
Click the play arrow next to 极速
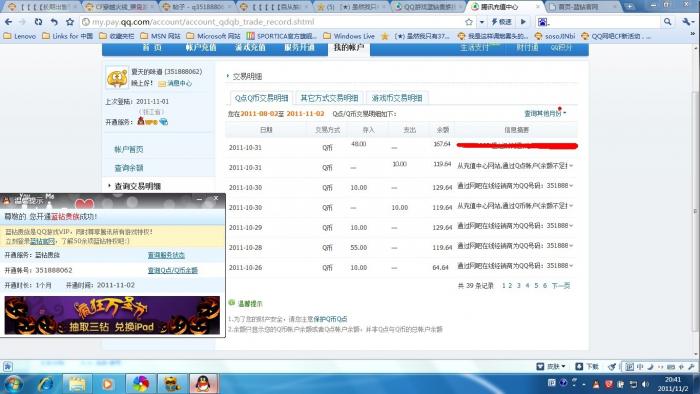[524, 22]
